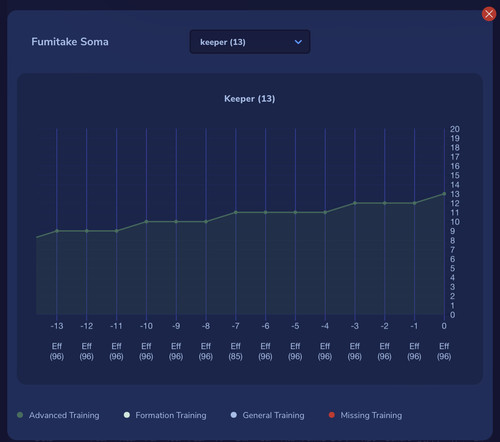Click the data point at week -4
500x442 pixels.
point(325,212)
